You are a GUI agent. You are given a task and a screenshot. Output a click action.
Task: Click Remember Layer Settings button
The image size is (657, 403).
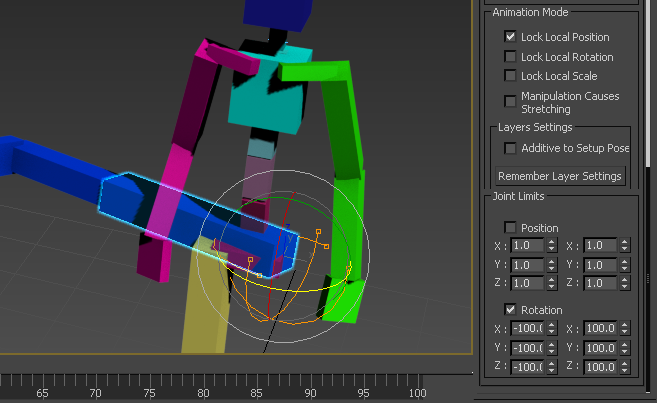560,176
